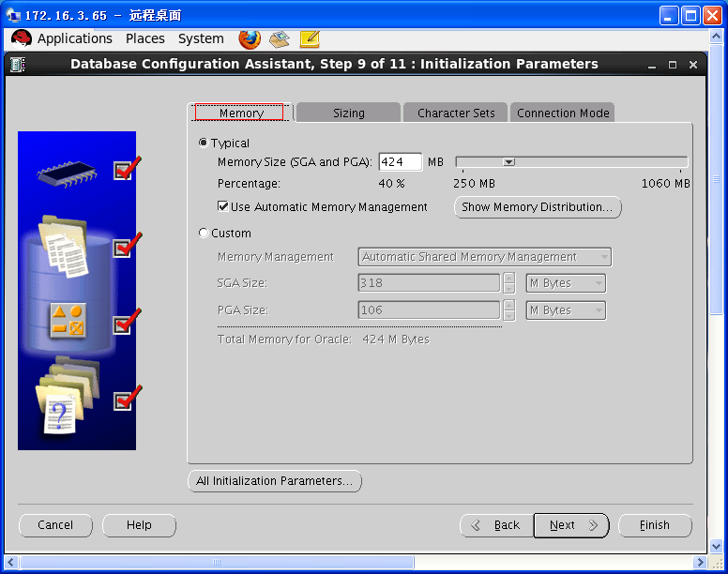Open All Initialization Parameters dialog
728x574 pixels.
275,481
